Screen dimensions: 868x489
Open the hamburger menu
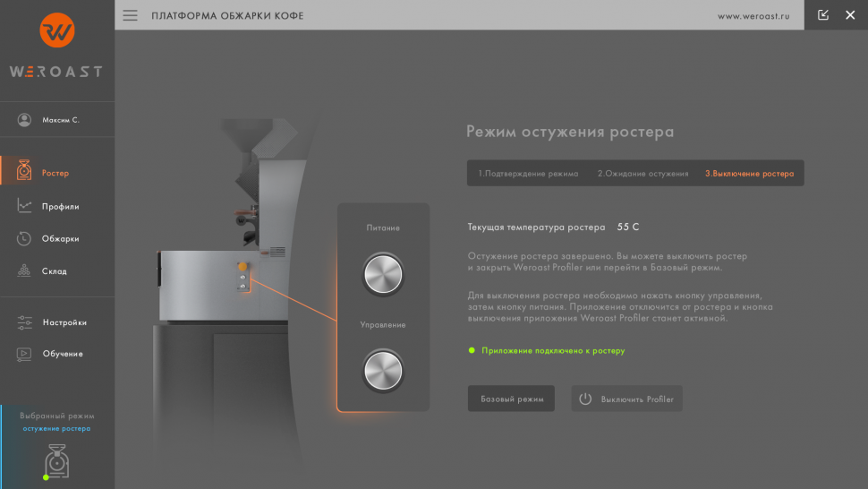pos(130,15)
